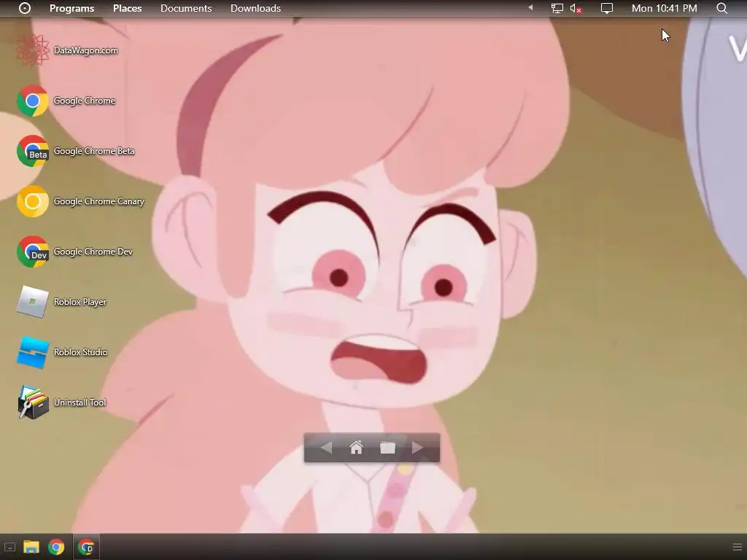Open the hamburger menu in taskbar corner
Image resolution: width=747 pixels, height=560 pixels.
pos(737,547)
